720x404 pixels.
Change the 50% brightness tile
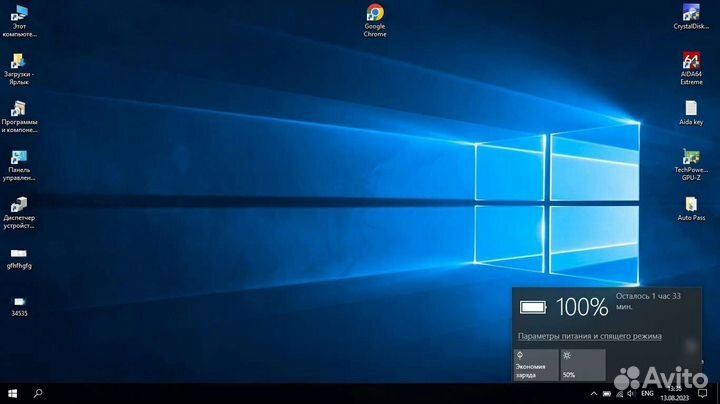pos(583,365)
